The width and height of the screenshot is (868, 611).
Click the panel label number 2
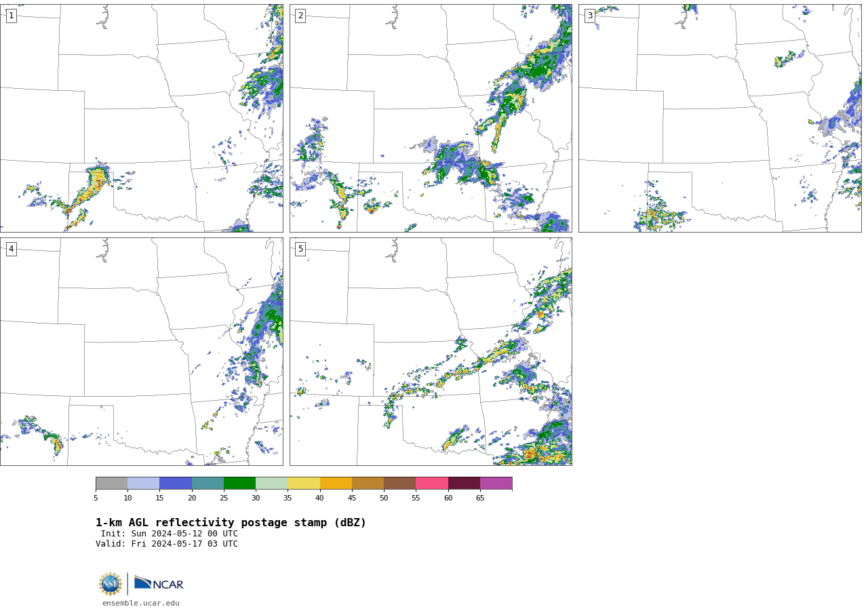coord(300,16)
